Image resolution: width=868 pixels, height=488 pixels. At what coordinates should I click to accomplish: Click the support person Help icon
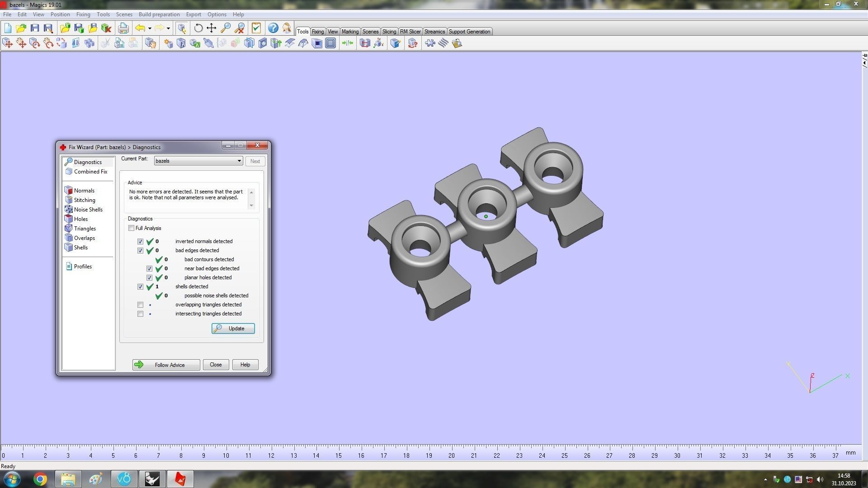click(x=287, y=28)
